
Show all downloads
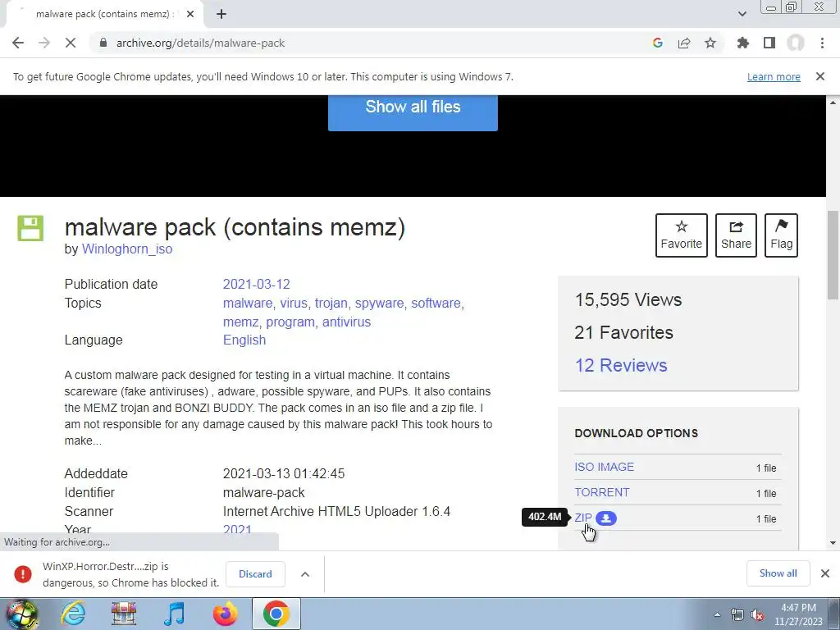(x=778, y=573)
